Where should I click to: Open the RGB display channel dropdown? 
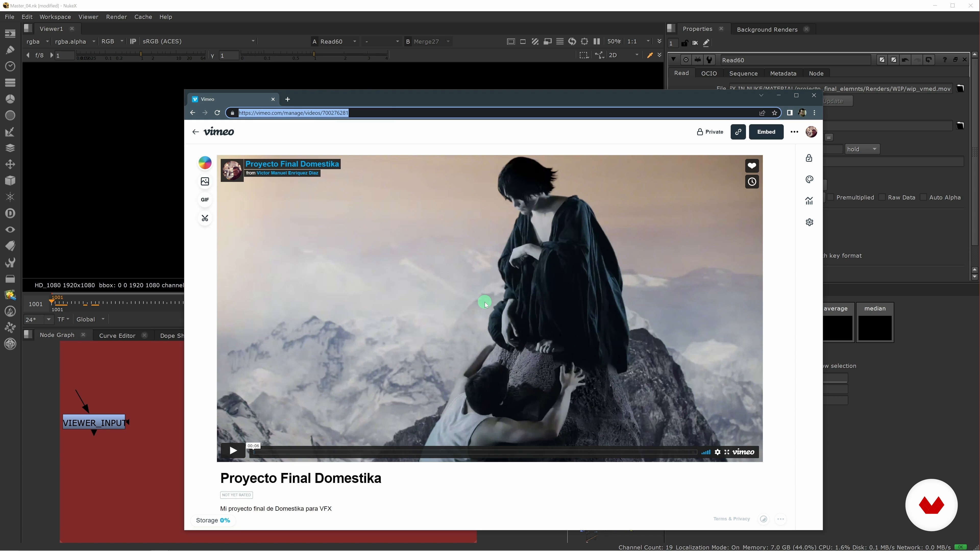(x=112, y=41)
